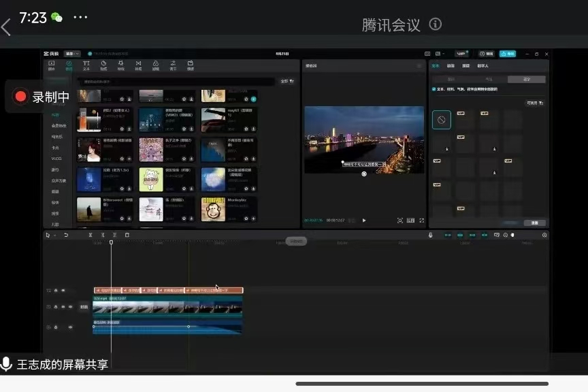Open the 可商用 filter dropdown in styles panel

click(536, 103)
